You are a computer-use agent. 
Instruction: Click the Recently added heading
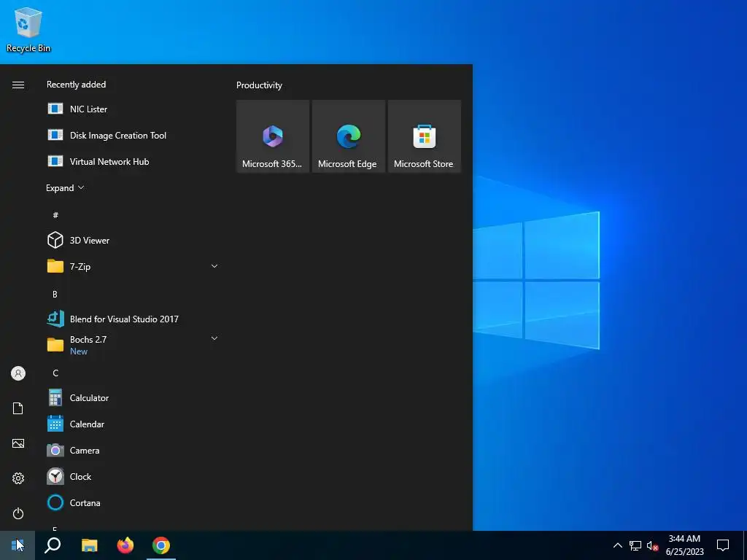[x=76, y=85]
